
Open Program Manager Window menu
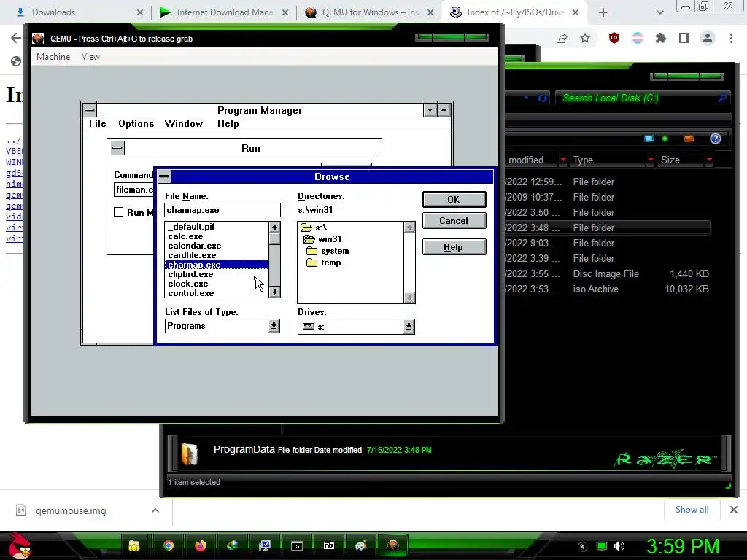tap(183, 124)
